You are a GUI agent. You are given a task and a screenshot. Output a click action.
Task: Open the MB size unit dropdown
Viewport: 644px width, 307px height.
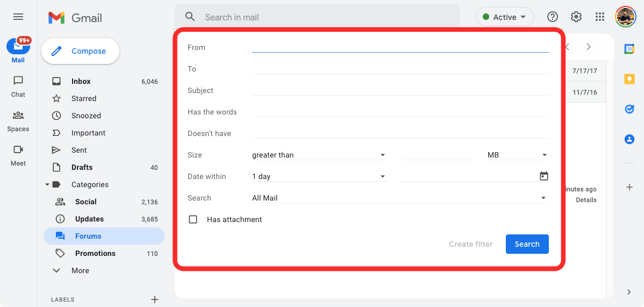click(517, 155)
